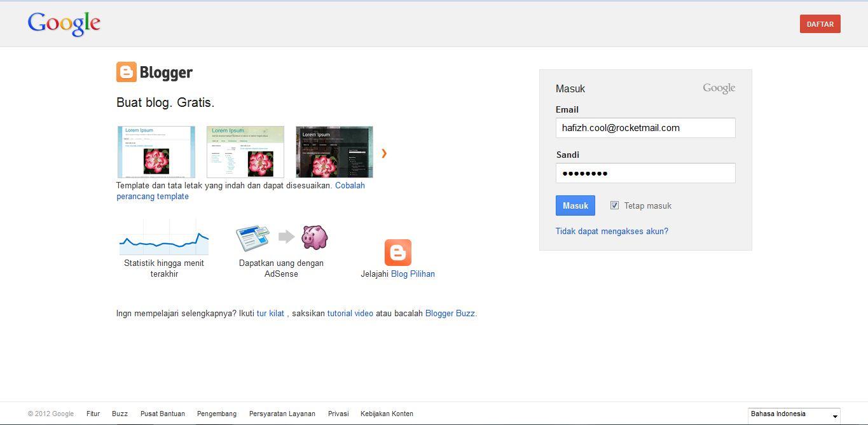Click the Sandi password field
This screenshot has height=425, width=868.
645,173
